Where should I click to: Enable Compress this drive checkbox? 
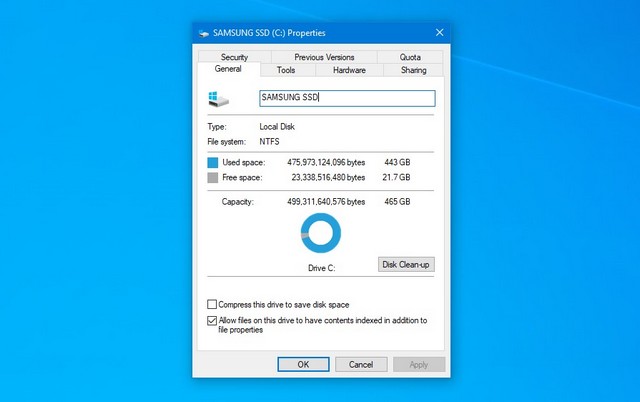point(212,304)
